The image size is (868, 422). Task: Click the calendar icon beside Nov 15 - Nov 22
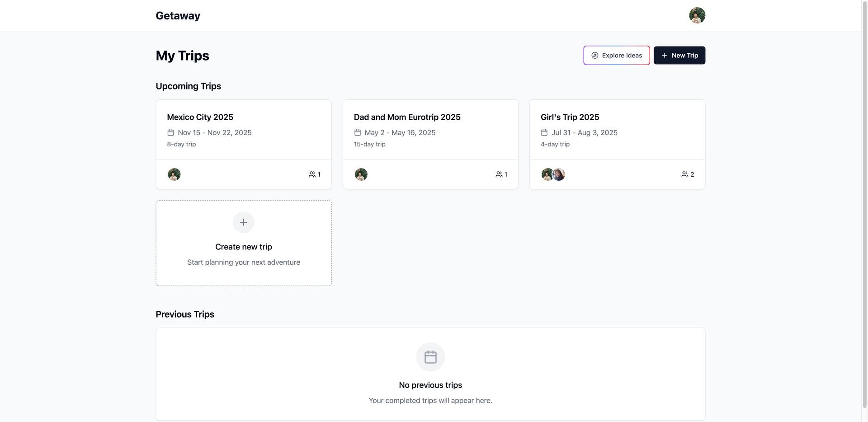(x=170, y=132)
